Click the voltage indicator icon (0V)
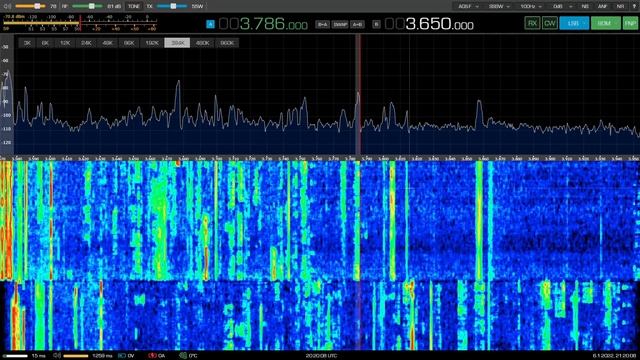Screen dimensions: 640x360 (x=122, y=356)
